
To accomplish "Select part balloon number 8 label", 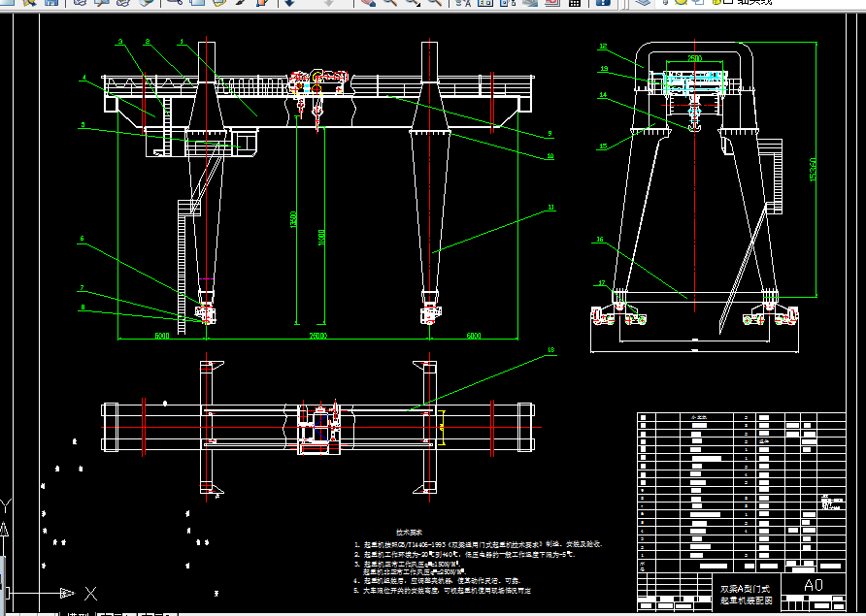I will (83, 308).
